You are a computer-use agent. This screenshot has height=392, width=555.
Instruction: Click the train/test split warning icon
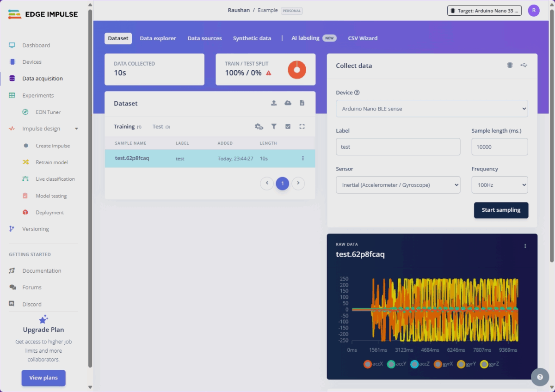point(269,73)
